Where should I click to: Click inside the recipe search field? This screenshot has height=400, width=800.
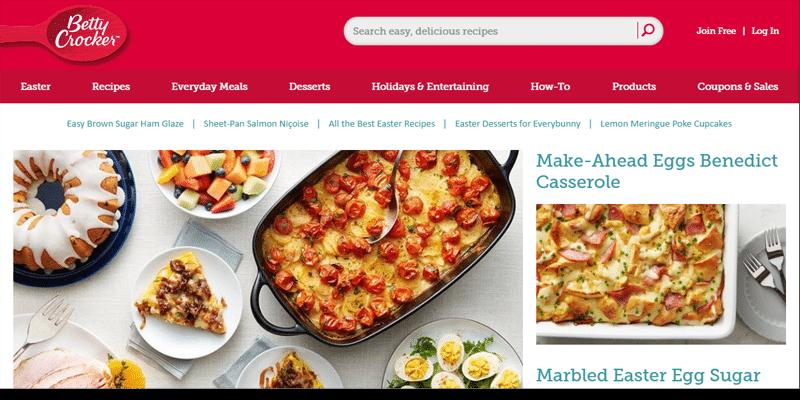490,31
